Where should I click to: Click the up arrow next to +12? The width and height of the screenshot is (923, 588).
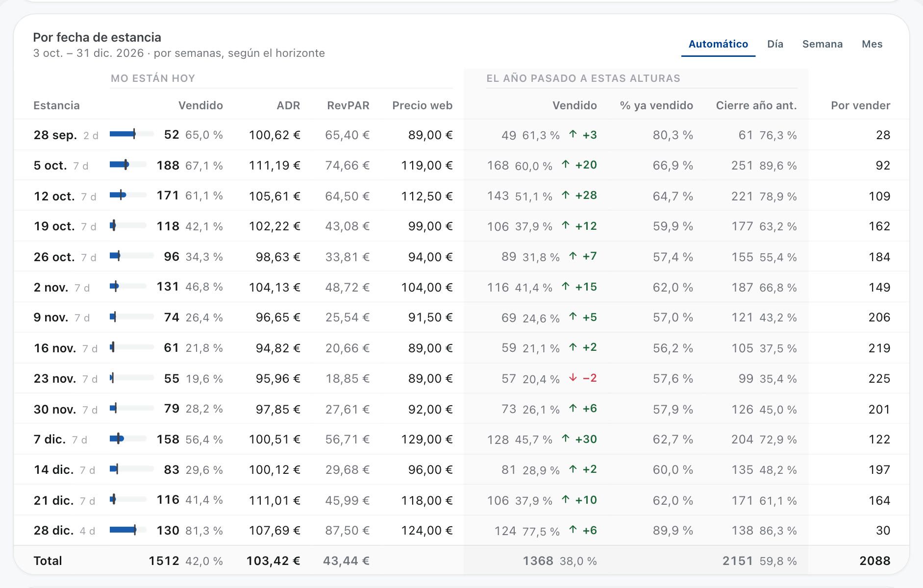tap(565, 225)
